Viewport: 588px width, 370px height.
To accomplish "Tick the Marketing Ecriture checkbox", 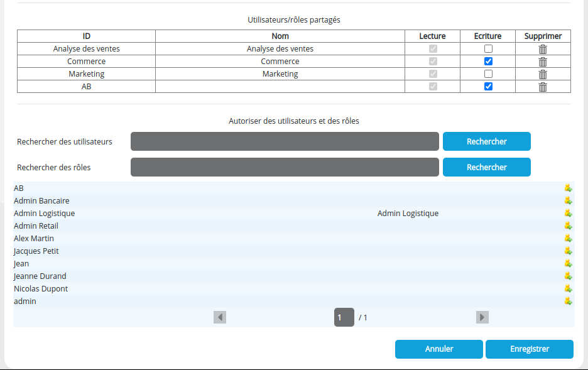I will 488,74.
